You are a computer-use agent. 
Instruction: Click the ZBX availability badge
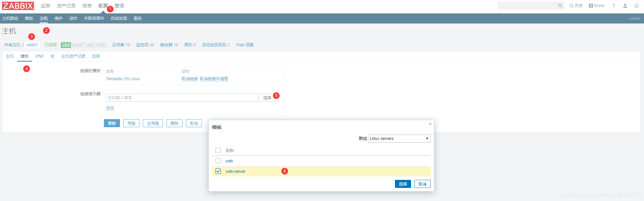point(66,45)
